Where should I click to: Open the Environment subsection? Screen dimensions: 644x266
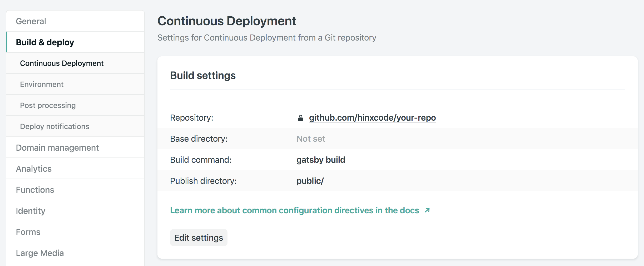point(42,85)
